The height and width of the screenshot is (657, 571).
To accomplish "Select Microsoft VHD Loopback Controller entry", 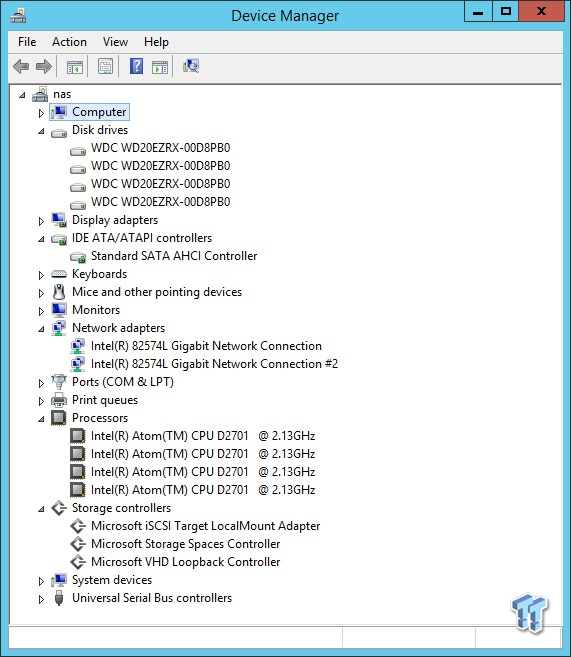I will [x=185, y=562].
